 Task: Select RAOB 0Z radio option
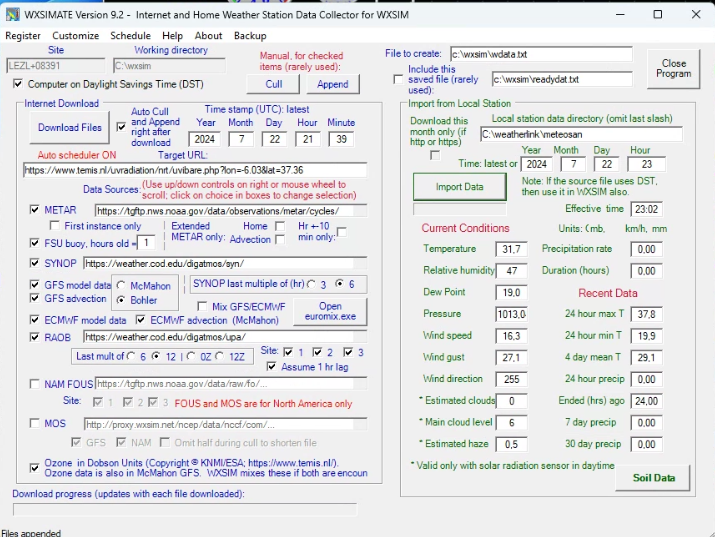pyautogui.click(x=191, y=356)
